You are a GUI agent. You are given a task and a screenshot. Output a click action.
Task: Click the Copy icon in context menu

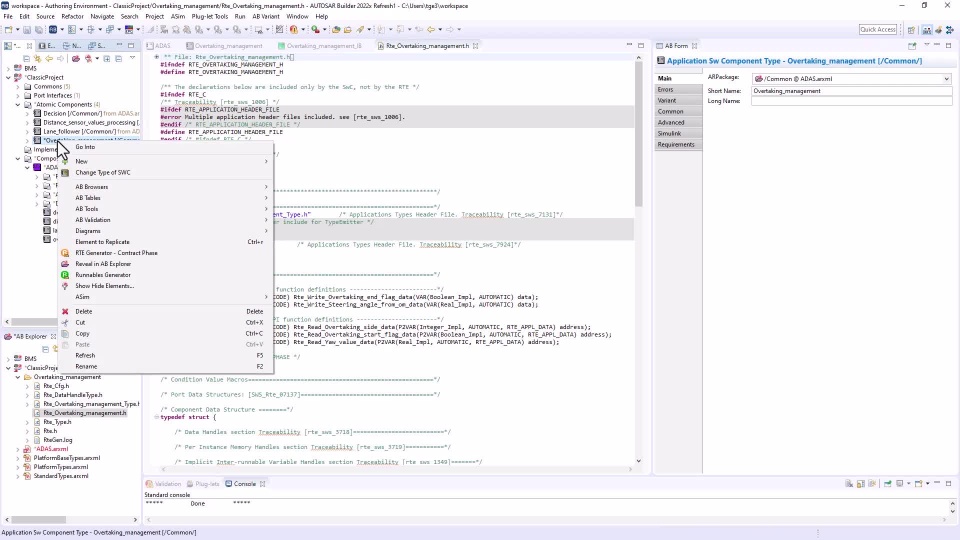(65, 333)
